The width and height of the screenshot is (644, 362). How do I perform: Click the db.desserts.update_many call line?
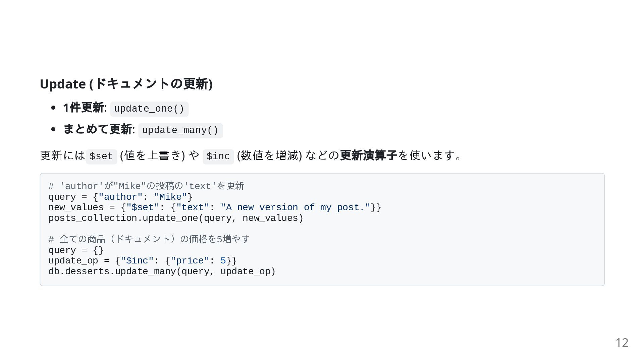(162, 271)
